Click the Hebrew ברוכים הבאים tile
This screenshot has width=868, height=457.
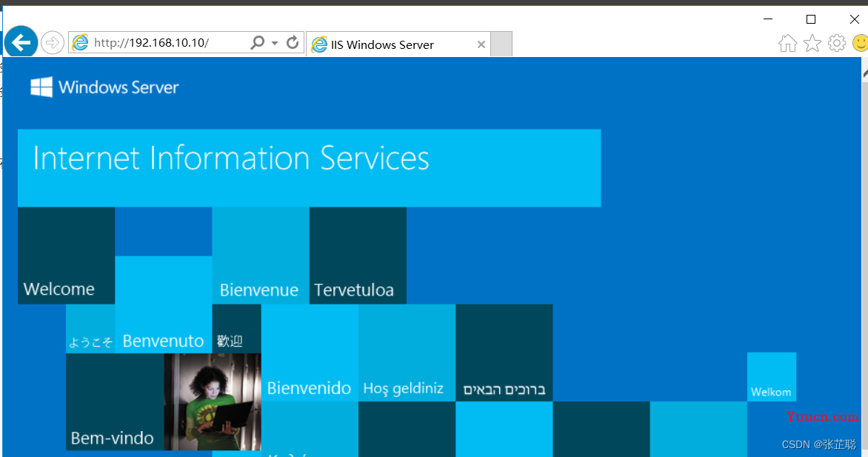point(504,353)
